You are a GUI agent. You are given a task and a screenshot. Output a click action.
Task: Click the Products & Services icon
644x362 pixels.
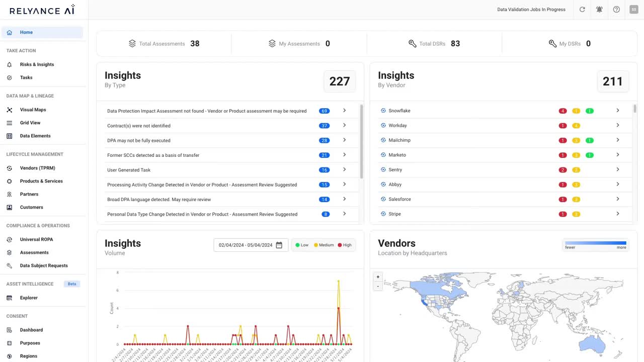point(10,181)
